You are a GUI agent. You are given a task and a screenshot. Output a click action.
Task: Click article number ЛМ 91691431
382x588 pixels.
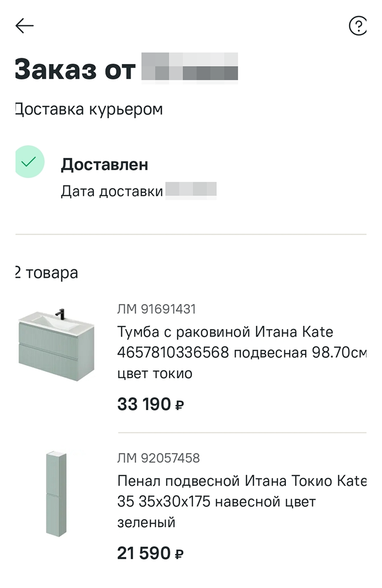point(156,309)
